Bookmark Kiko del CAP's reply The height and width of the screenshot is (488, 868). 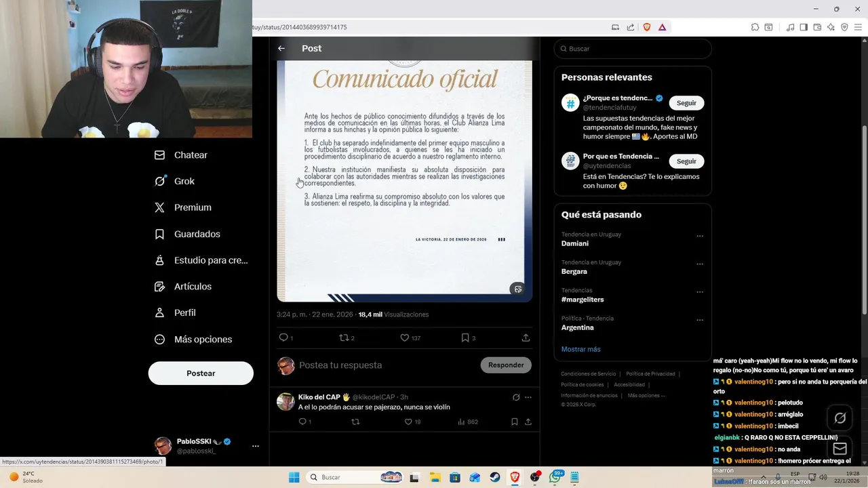[515, 422]
